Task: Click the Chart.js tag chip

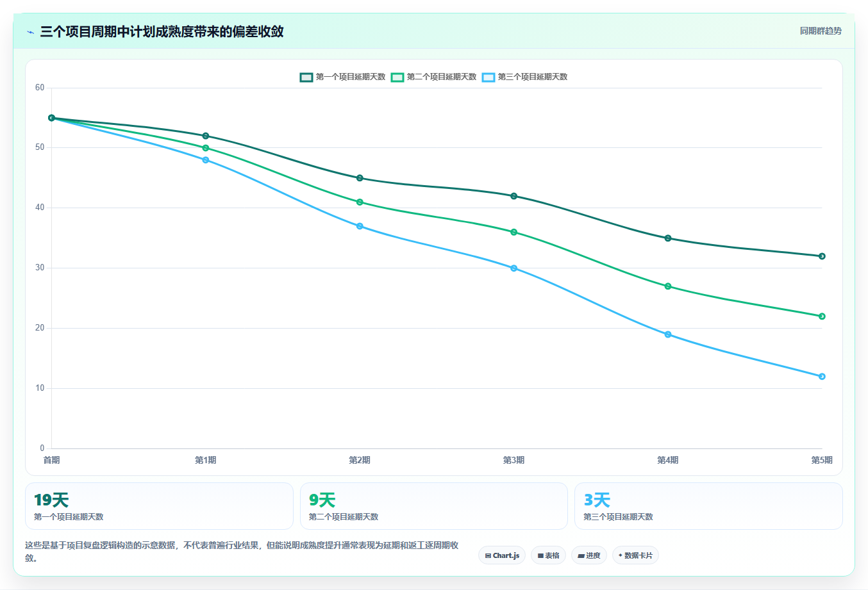Action: click(x=502, y=555)
